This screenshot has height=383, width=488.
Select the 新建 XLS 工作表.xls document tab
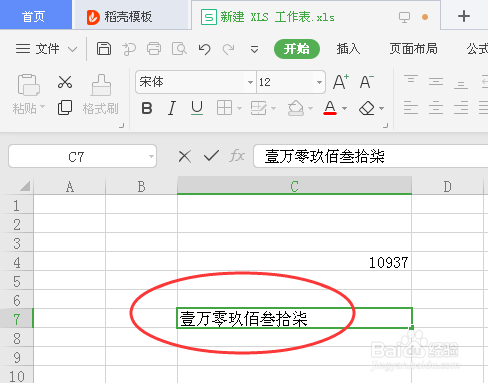point(277,17)
